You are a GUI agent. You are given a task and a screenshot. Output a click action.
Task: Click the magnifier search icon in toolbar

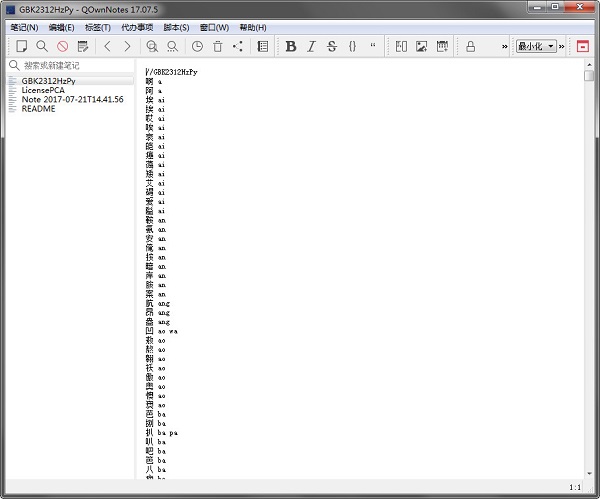pyautogui.click(x=42, y=46)
